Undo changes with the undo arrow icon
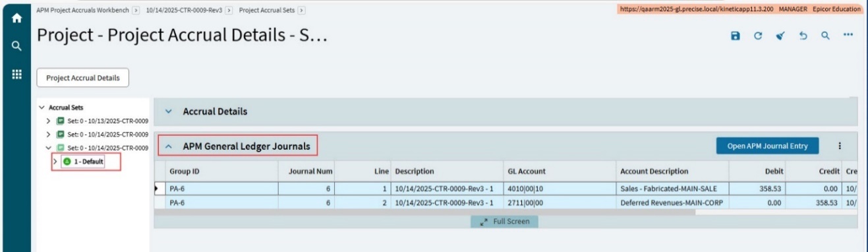This screenshot has height=252, width=868. pyautogui.click(x=803, y=36)
